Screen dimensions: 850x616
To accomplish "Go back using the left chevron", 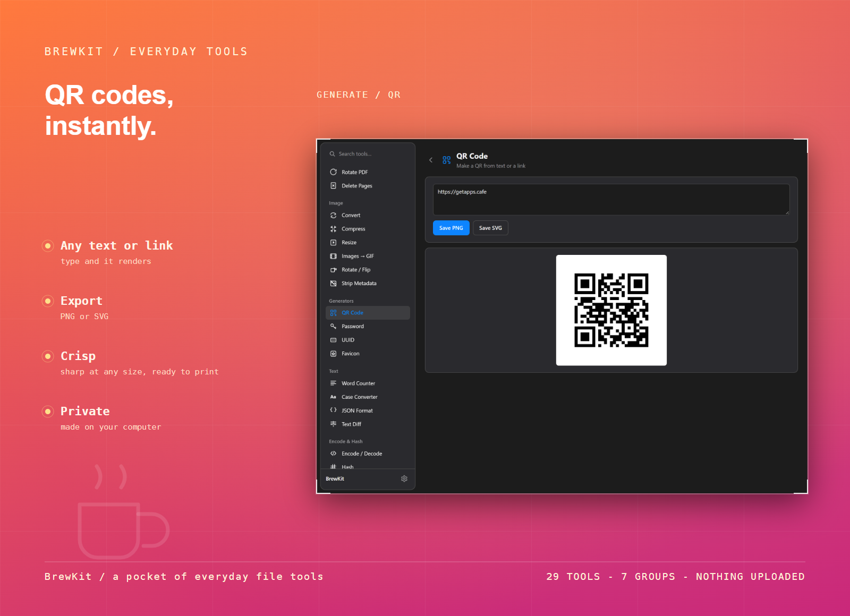I will [x=431, y=160].
